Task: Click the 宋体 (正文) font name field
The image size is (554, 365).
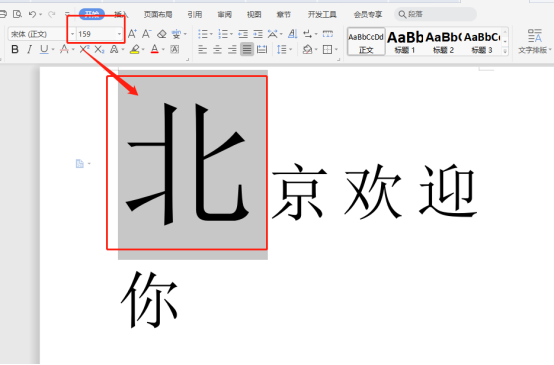Action: (38, 34)
